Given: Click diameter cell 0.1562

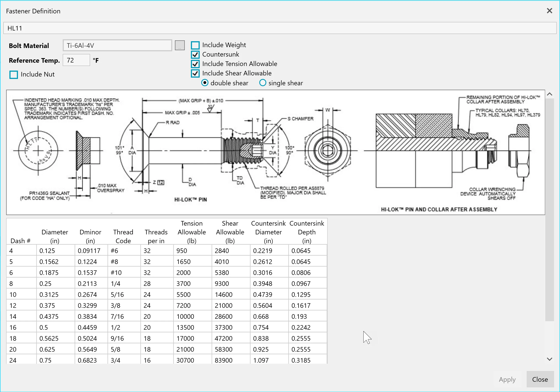Looking at the screenshot, I should click(x=56, y=261).
